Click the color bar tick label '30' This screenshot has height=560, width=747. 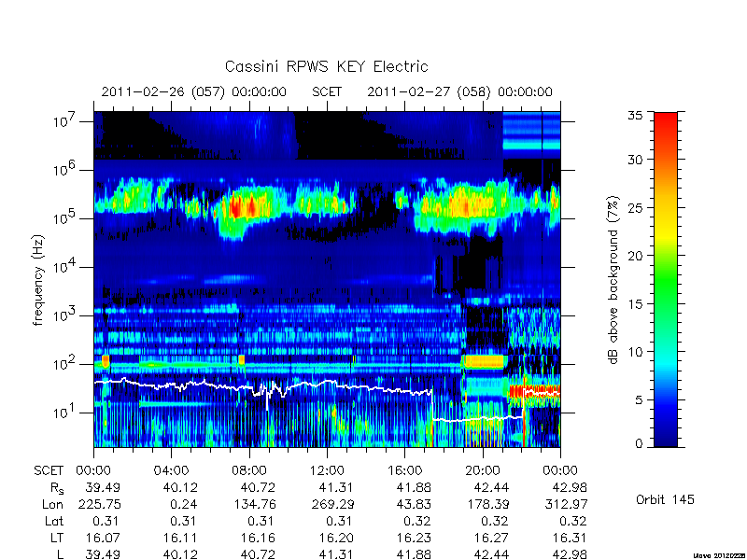click(635, 159)
